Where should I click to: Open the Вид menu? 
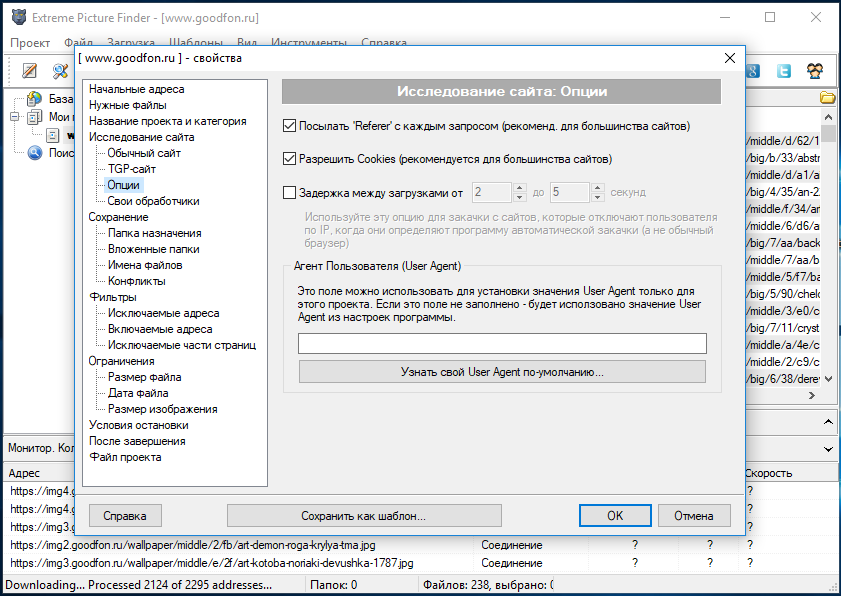[247, 42]
